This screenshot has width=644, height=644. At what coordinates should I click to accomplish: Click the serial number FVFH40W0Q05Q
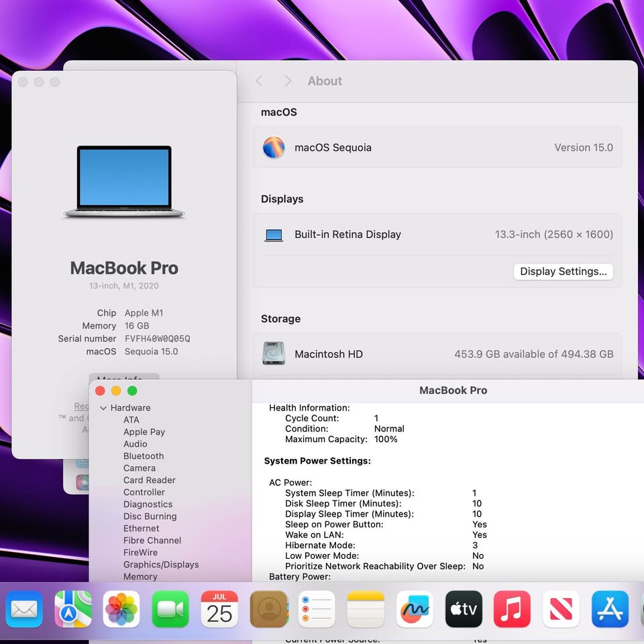click(157, 339)
